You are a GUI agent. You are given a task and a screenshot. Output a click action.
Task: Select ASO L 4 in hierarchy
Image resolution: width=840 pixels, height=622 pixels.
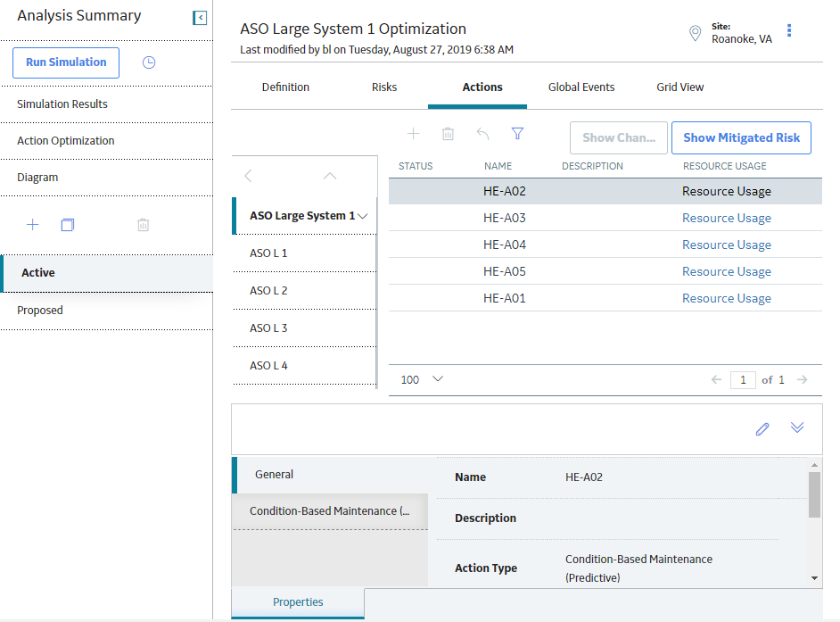tap(305, 366)
